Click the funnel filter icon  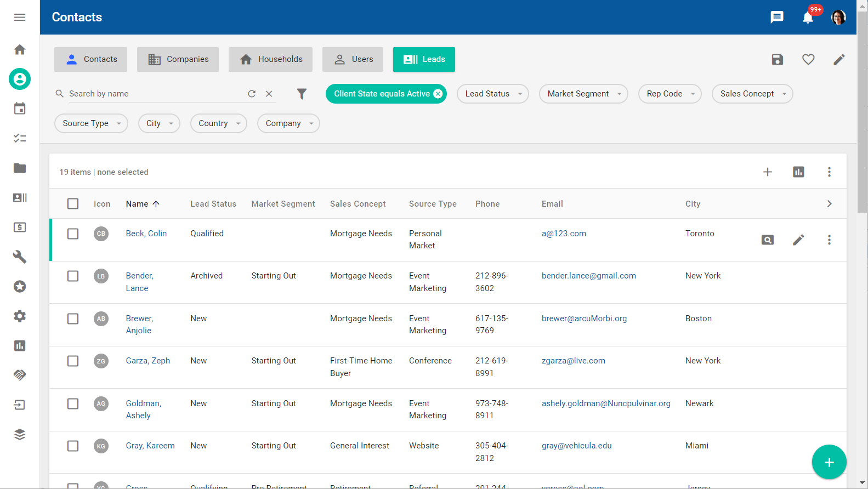click(302, 94)
